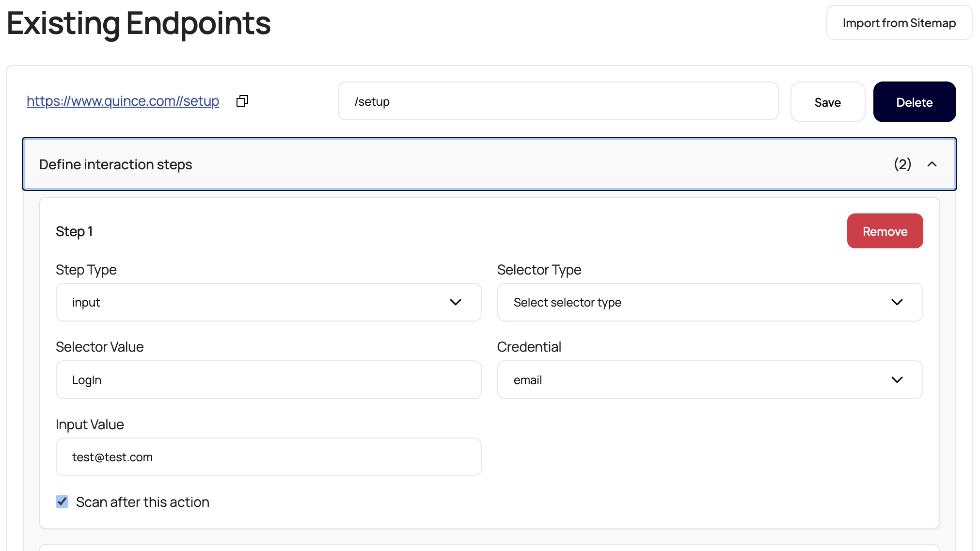Viewport: 980px width, 551px height.
Task: Click Import from Sitemap button
Action: pos(899,23)
